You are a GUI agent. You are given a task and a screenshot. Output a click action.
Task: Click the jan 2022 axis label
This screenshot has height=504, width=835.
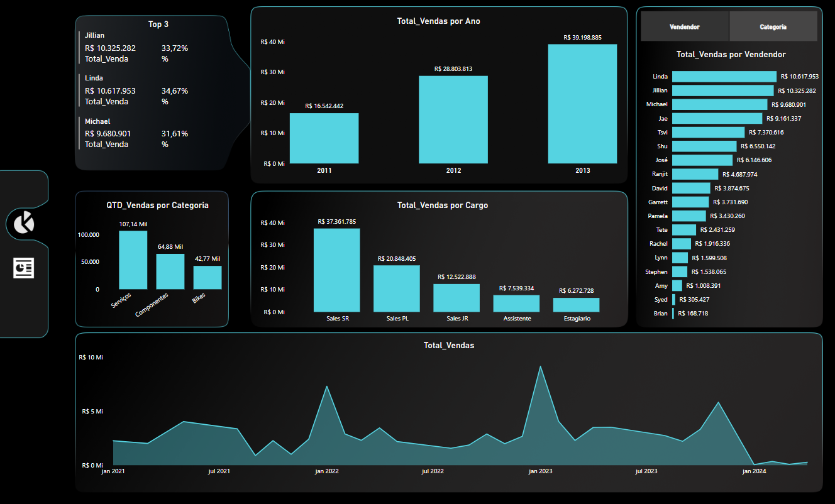327,471
